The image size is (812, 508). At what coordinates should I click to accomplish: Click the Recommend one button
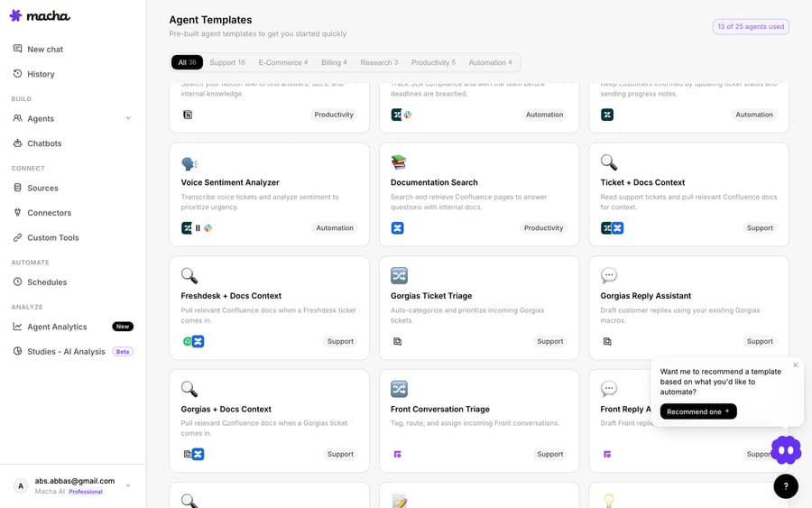coord(698,411)
